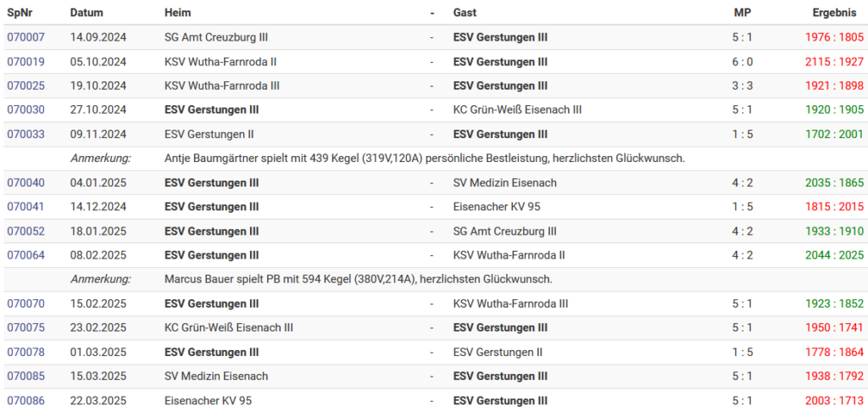Click SpNr link 070030
The width and height of the screenshot is (868, 412).
tap(26, 109)
